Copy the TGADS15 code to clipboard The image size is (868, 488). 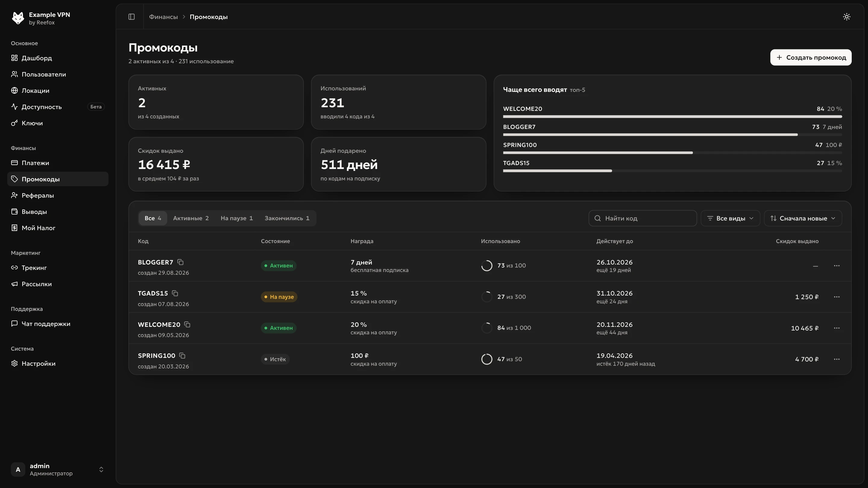175,293
